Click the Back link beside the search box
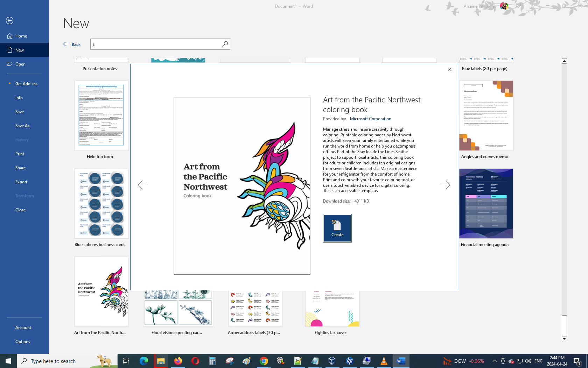Viewport: 588px width, 368px height. (x=72, y=44)
